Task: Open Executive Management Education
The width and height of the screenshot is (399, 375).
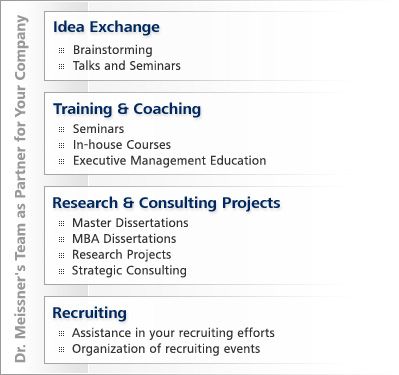Action: point(169,161)
